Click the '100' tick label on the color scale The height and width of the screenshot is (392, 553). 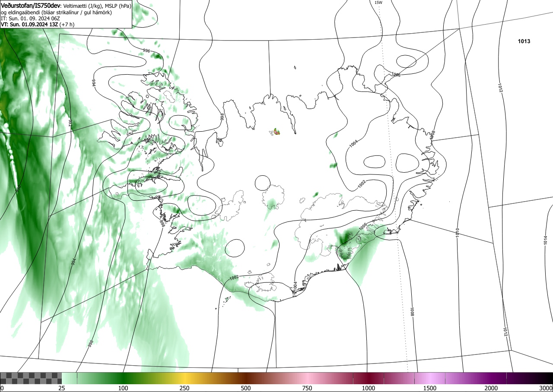coord(123,388)
